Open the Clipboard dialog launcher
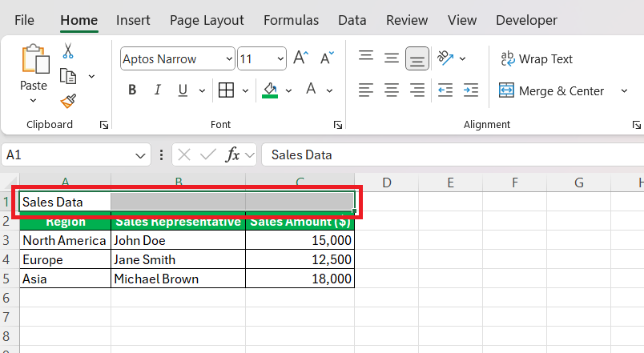 click(104, 125)
